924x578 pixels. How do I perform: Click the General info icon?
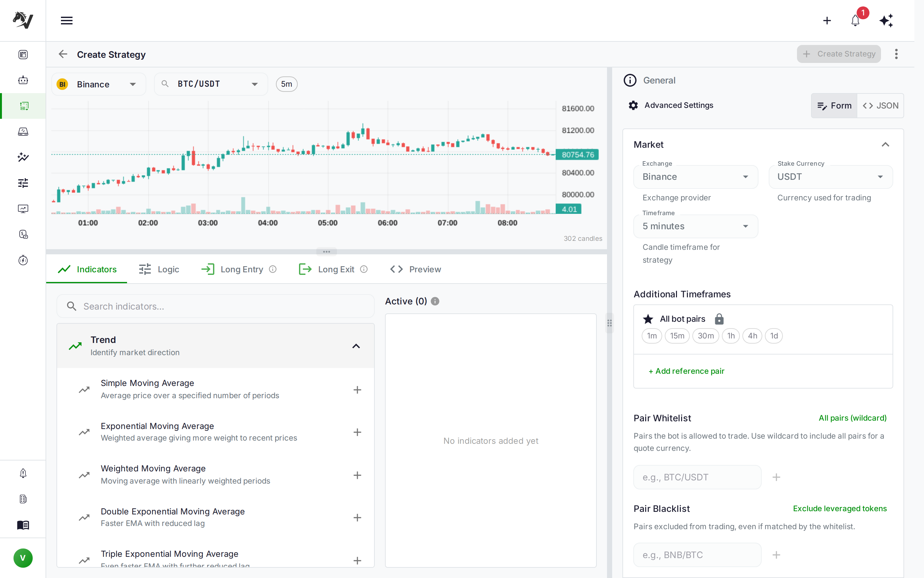click(630, 80)
